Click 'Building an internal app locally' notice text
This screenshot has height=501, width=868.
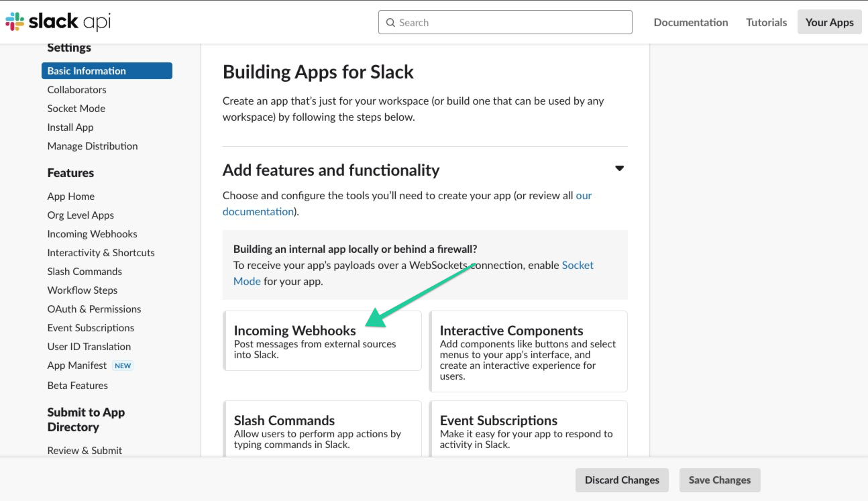[x=356, y=249]
